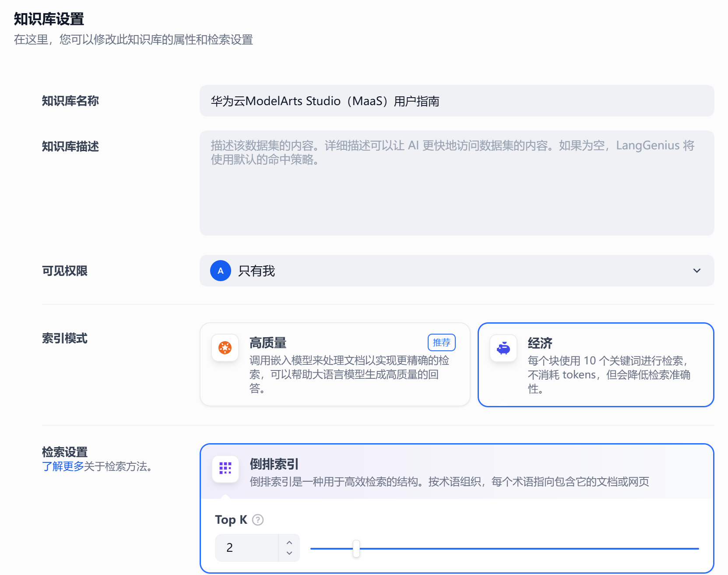Click the 检索设置 label
This screenshot has width=728, height=575.
click(65, 452)
